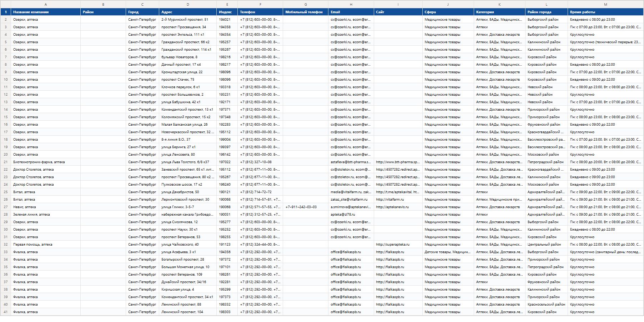Select column G header letter
The width and height of the screenshot is (644, 322).
306,4
